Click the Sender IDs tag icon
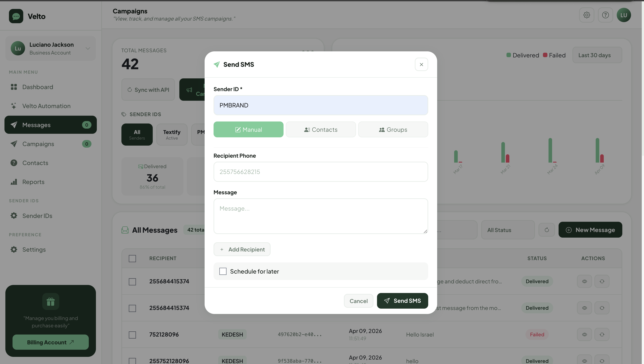Viewport: 644px width, 364px height. 124,114
